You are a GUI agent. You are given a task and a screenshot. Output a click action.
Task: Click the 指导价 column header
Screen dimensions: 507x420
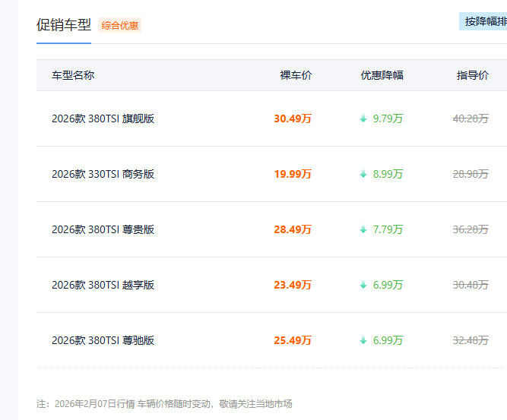pos(472,75)
